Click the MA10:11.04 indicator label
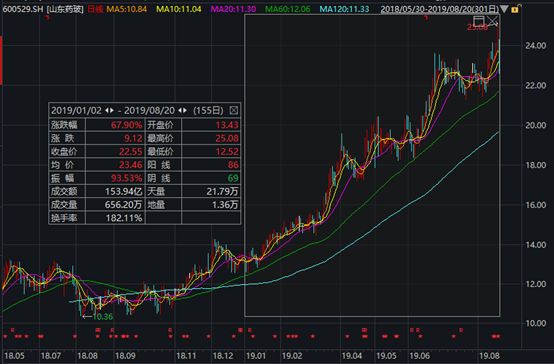The height and width of the screenshot is (364, 554). pos(179,9)
